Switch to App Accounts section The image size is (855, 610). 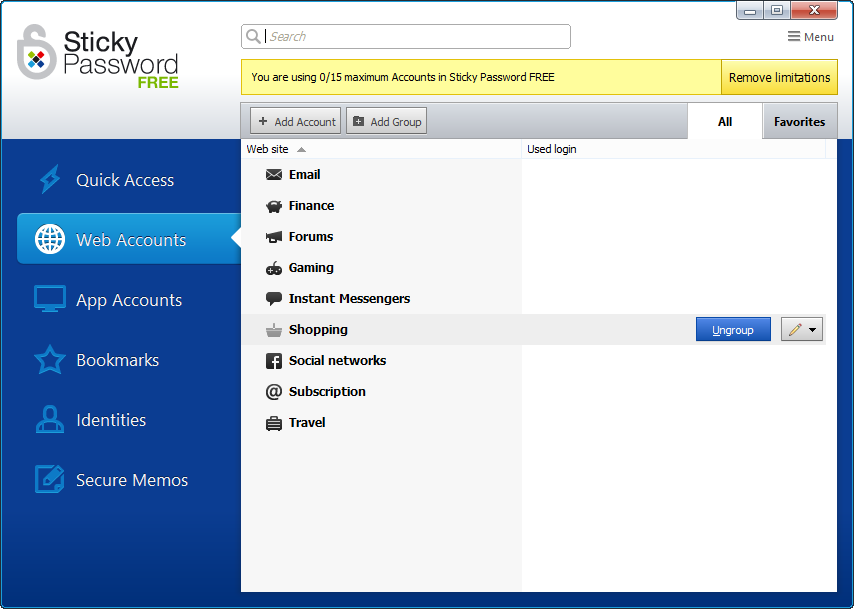[x=129, y=300]
